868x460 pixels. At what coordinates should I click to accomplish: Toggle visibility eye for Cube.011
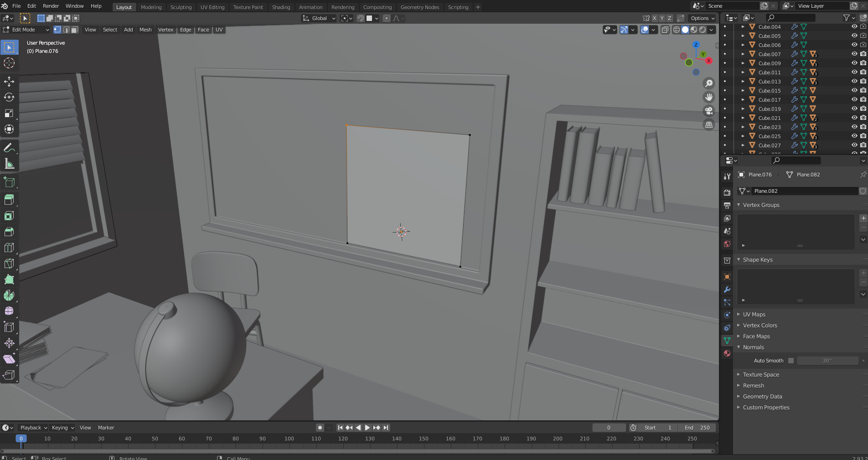(854, 72)
